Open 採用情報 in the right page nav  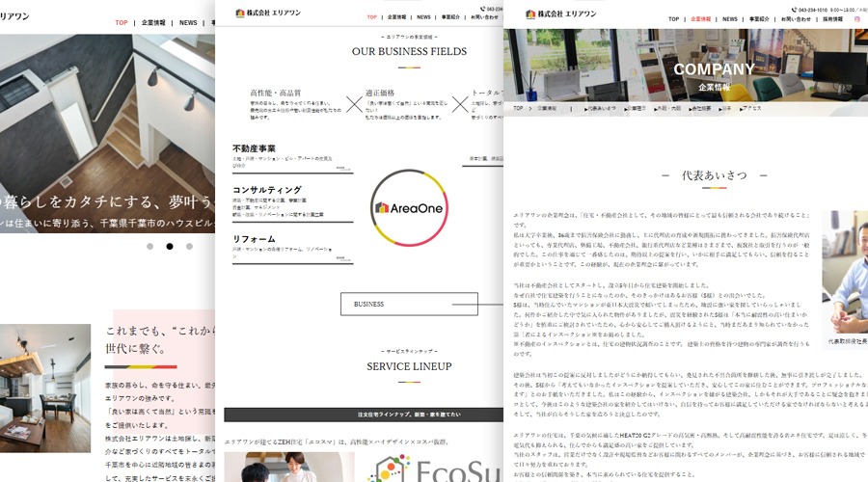[833, 18]
